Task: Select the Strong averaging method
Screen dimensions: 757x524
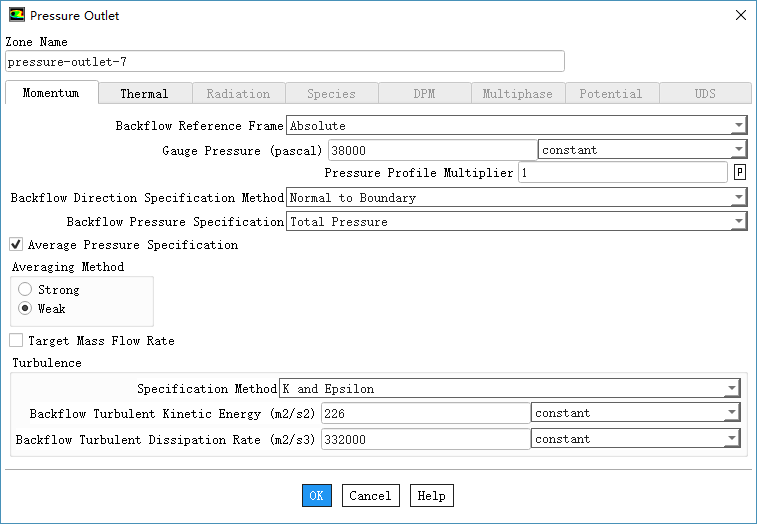Action: [25, 290]
